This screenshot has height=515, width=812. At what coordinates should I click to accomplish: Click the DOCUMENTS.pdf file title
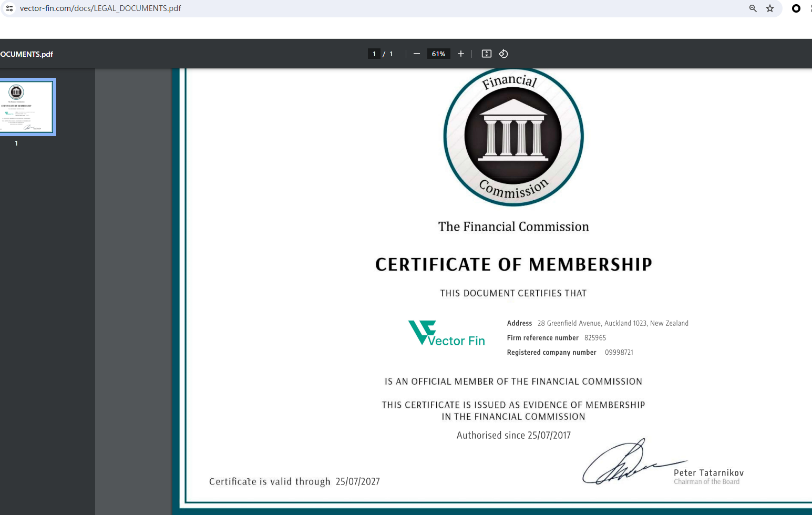(27, 54)
